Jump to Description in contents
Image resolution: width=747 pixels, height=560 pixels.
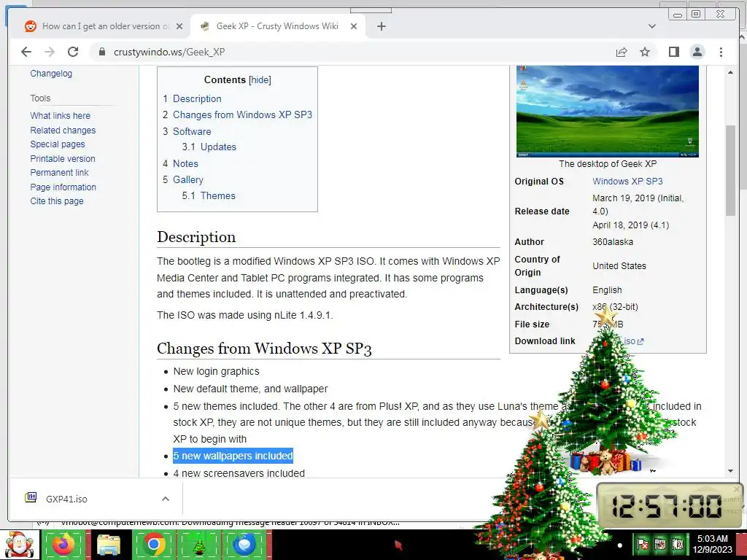pos(197,98)
